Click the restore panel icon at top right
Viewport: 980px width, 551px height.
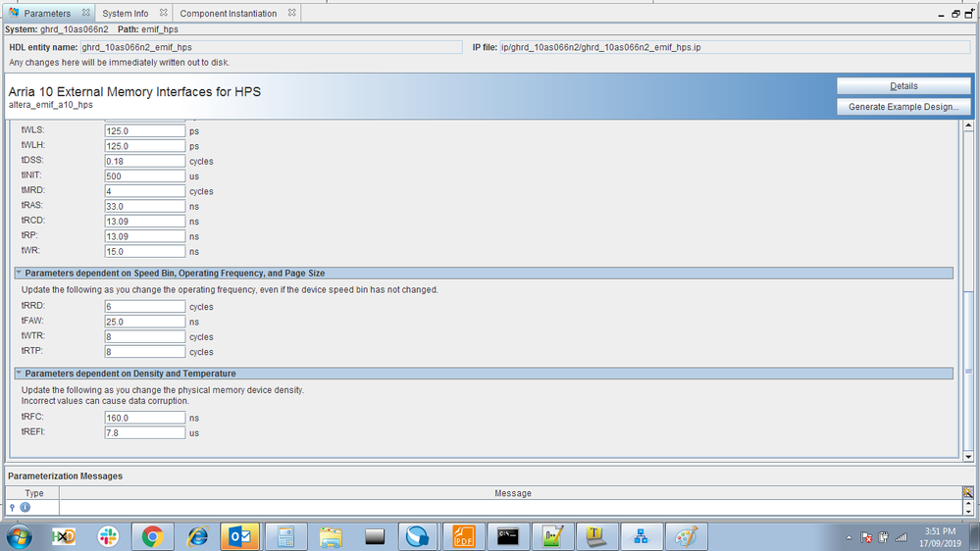click(x=955, y=14)
